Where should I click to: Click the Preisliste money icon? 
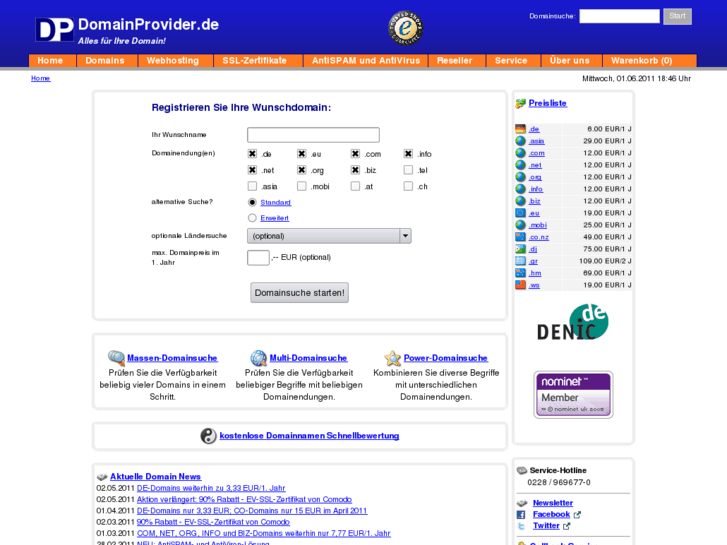(x=521, y=103)
